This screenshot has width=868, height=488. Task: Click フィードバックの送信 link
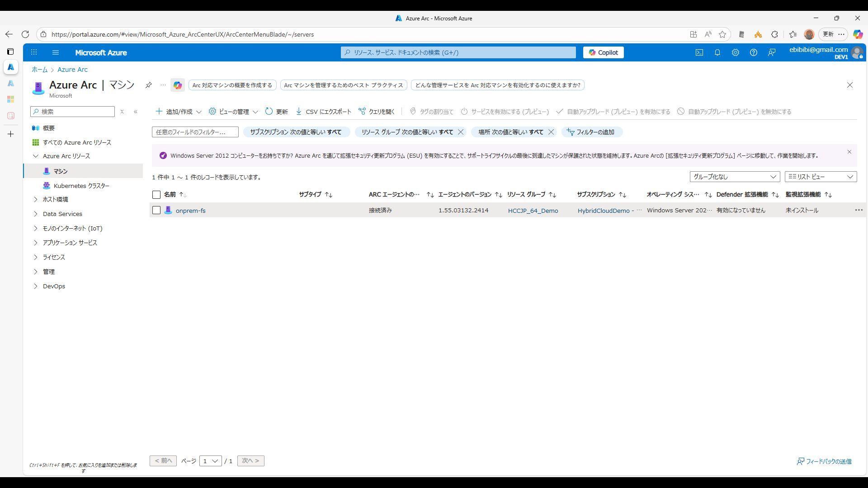pos(824,461)
